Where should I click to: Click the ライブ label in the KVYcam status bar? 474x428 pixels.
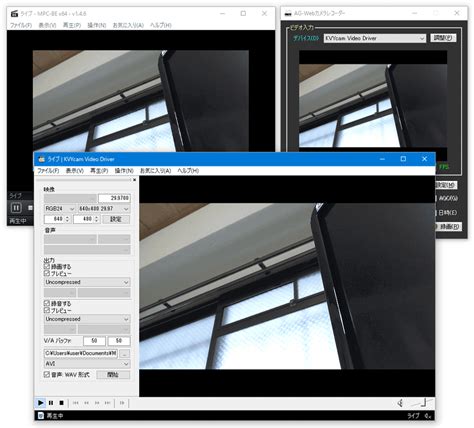click(413, 416)
